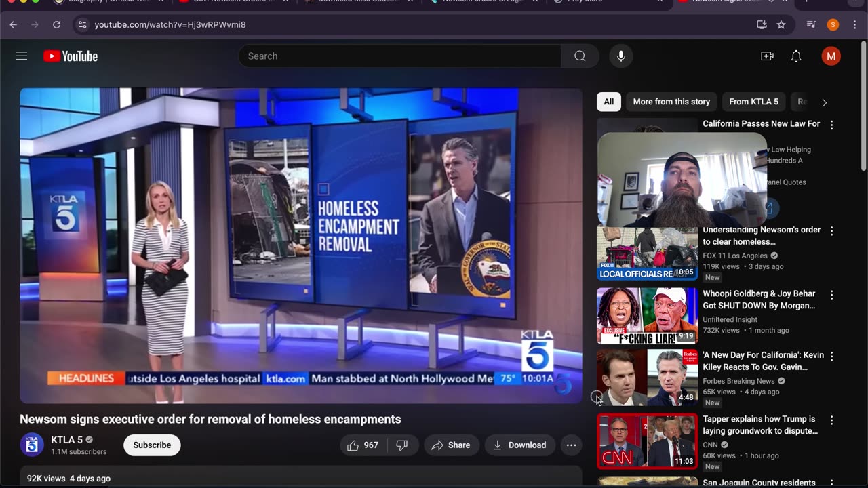Open the KTLA 5 channel avatar

coord(32,445)
